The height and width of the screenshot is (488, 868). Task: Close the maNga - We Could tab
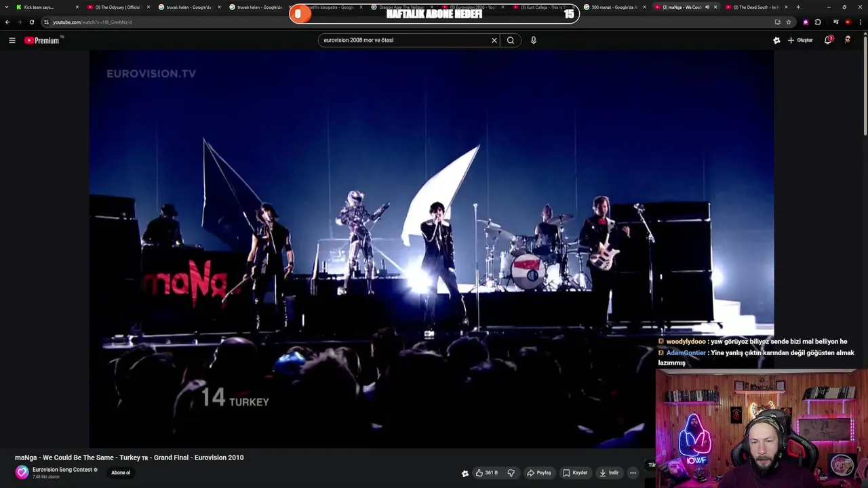coord(715,7)
